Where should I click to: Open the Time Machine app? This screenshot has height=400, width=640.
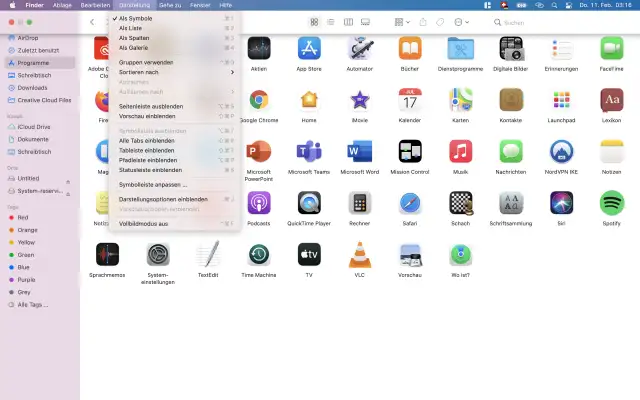[x=258, y=255]
